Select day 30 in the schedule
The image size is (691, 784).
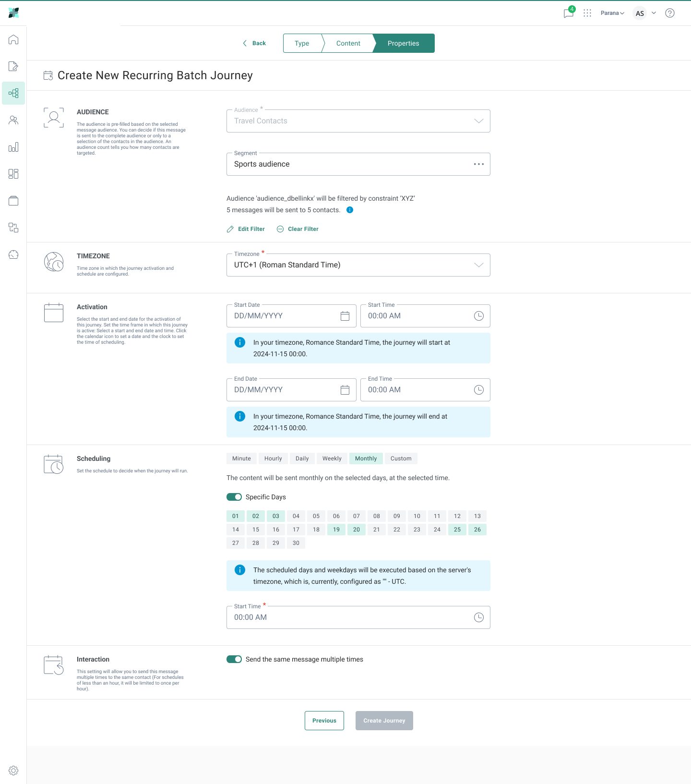pyautogui.click(x=296, y=543)
